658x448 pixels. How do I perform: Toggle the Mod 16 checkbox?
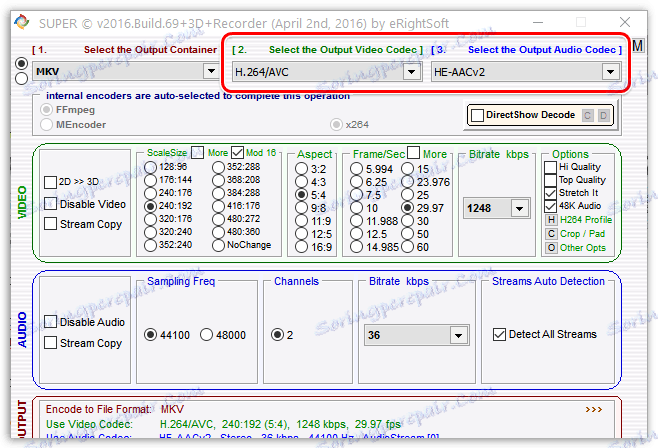pos(238,152)
